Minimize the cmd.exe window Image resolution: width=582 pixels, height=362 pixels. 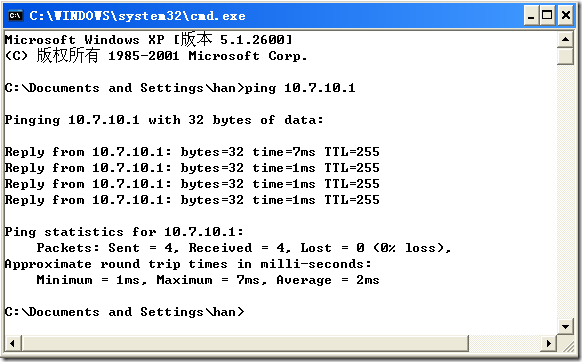531,16
